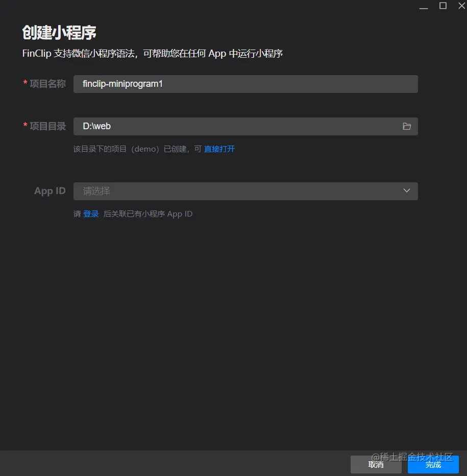Click the folder browse icon for 项目目录

tap(406, 126)
